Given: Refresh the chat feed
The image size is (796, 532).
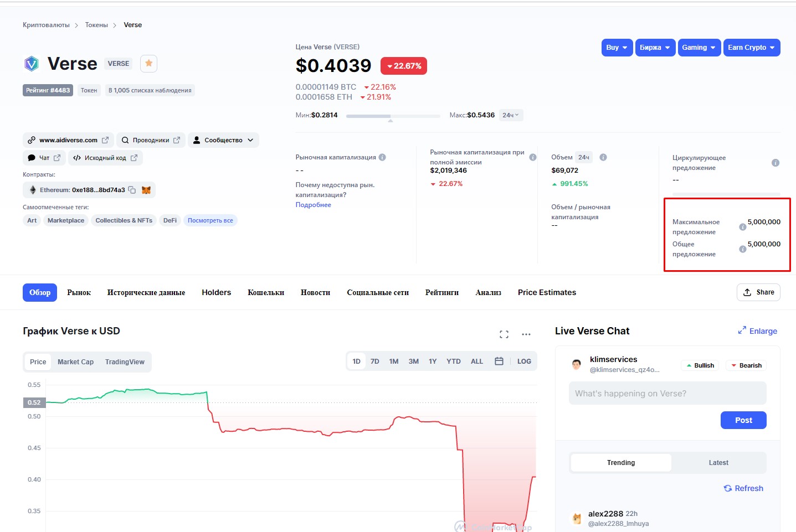Looking at the screenshot, I should (x=743, y=488).
